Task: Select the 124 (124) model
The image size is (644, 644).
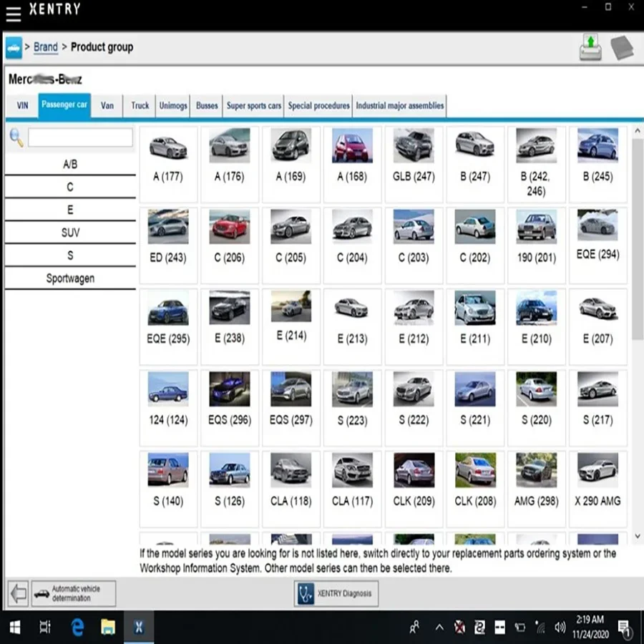Action: 168,408
